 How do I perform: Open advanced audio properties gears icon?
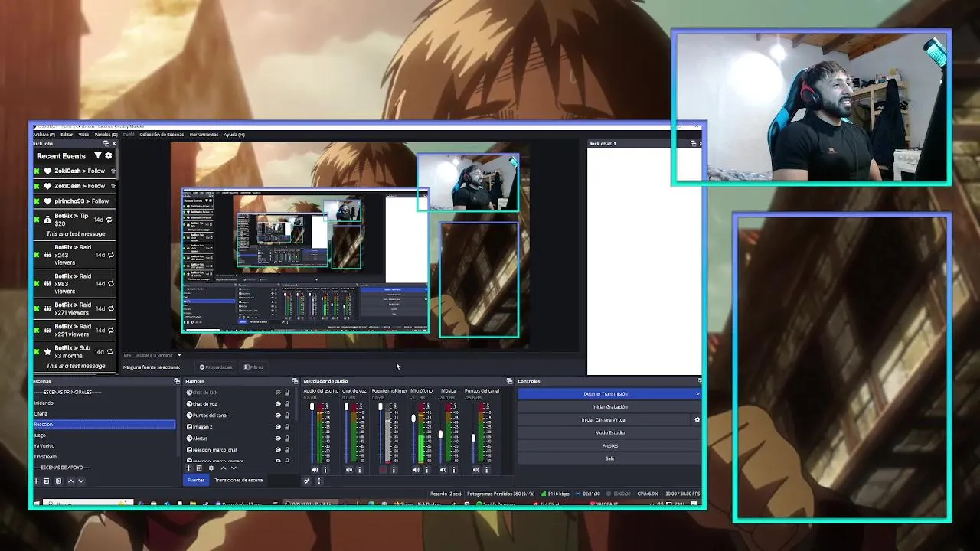307,481
